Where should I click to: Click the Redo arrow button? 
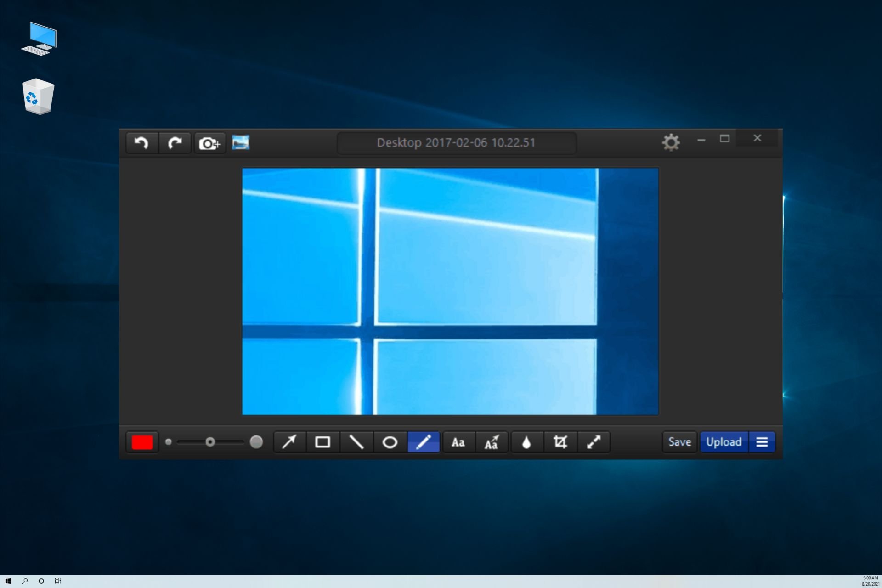175,143
